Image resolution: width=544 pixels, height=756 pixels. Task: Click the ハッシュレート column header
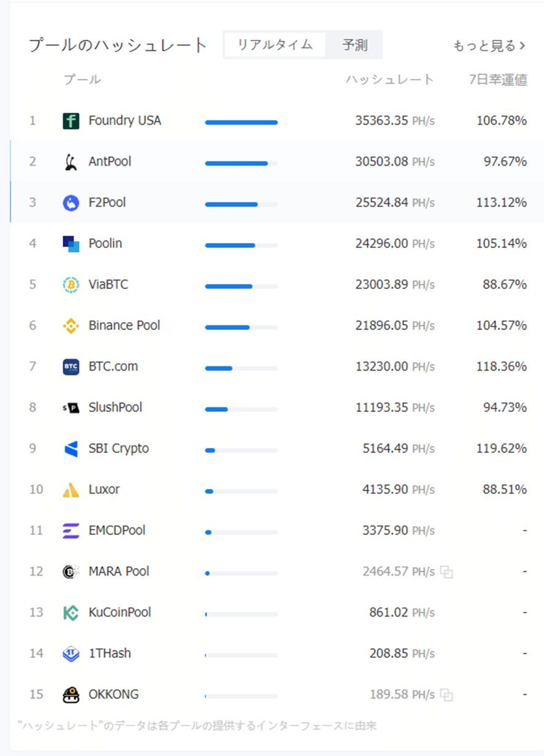point(390,80)
